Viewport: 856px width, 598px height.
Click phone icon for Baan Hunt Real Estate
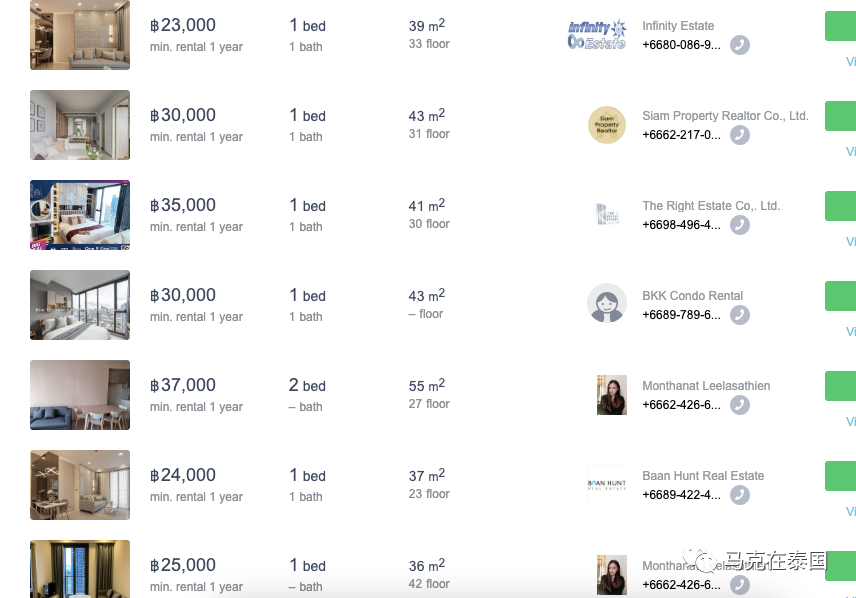[x=740, y=495]
